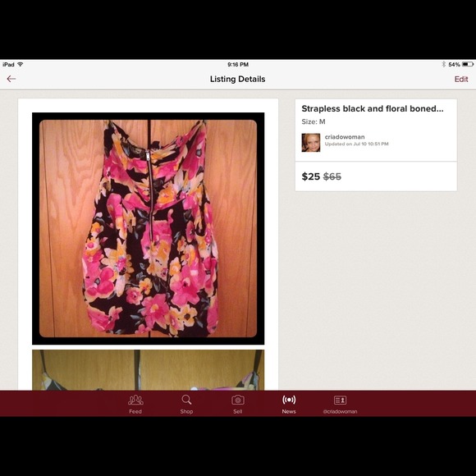The width and height of the screenshot is (476, 476).
Task: Click Edit in the header
Action: (461, 80)
